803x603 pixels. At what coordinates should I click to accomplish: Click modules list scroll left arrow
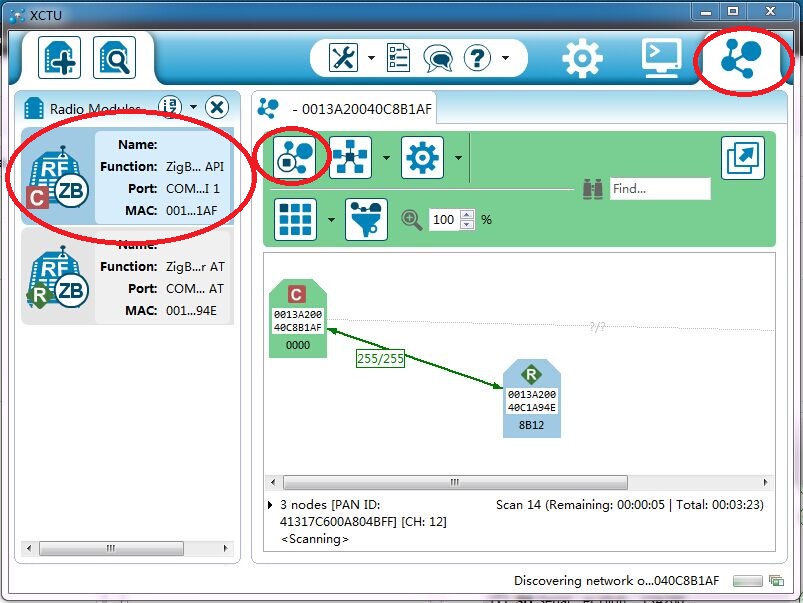pyautogui.click(x=29, y=548)
